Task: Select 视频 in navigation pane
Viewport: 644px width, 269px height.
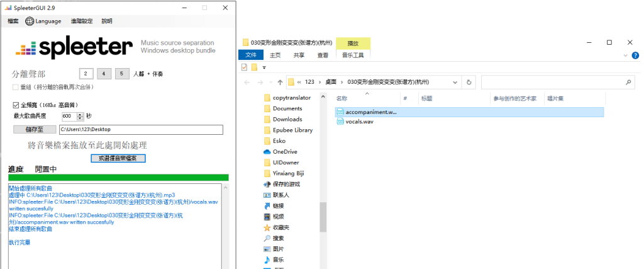Action: pos(274,216)
